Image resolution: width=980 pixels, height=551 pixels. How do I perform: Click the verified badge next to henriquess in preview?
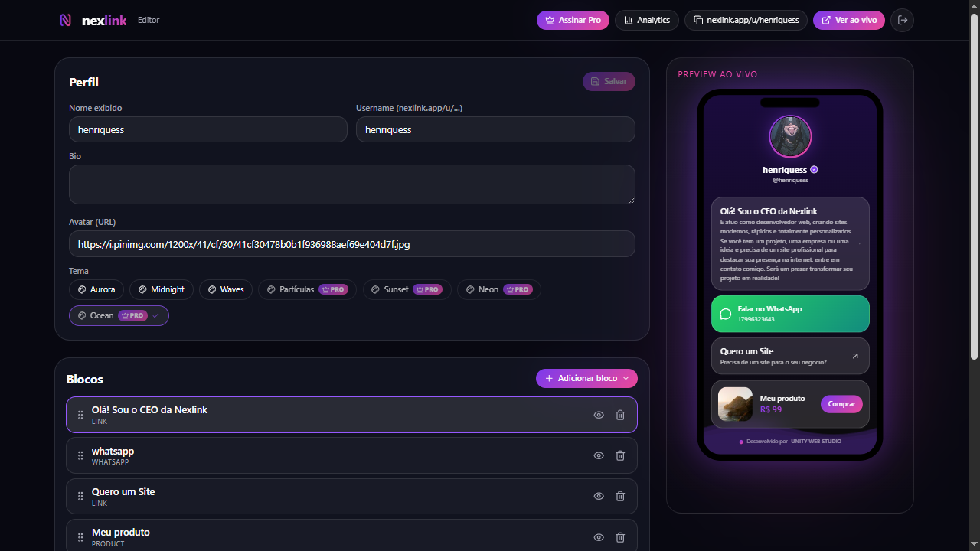tap(814, 170)
